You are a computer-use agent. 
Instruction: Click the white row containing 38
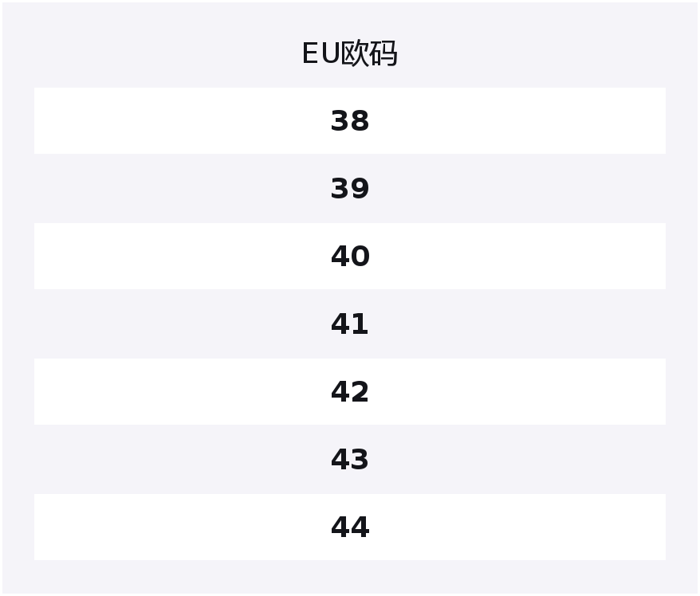tap(350, 121)
